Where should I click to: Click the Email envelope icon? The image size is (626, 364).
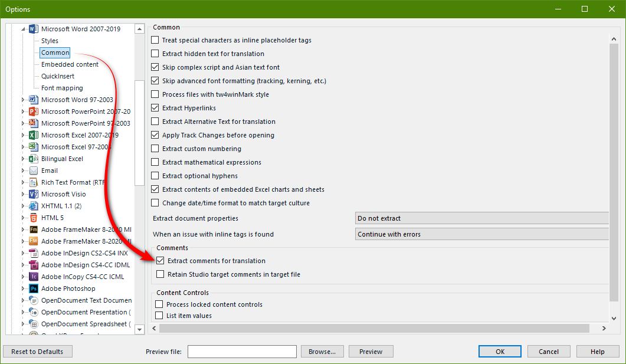pos(34,170)
